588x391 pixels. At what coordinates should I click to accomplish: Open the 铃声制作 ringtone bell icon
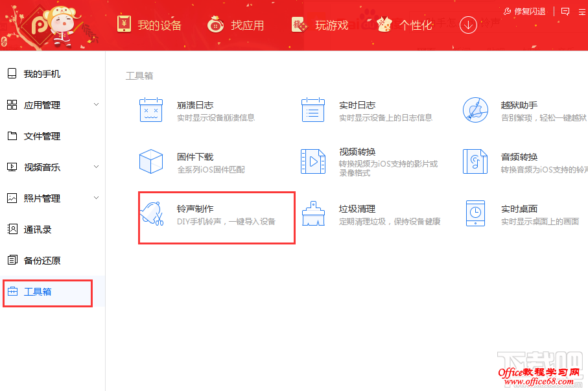point(152,213)
